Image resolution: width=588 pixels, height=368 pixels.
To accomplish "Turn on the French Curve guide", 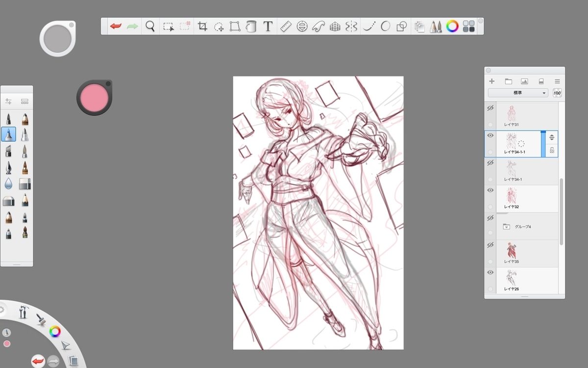I will point(318,26).
